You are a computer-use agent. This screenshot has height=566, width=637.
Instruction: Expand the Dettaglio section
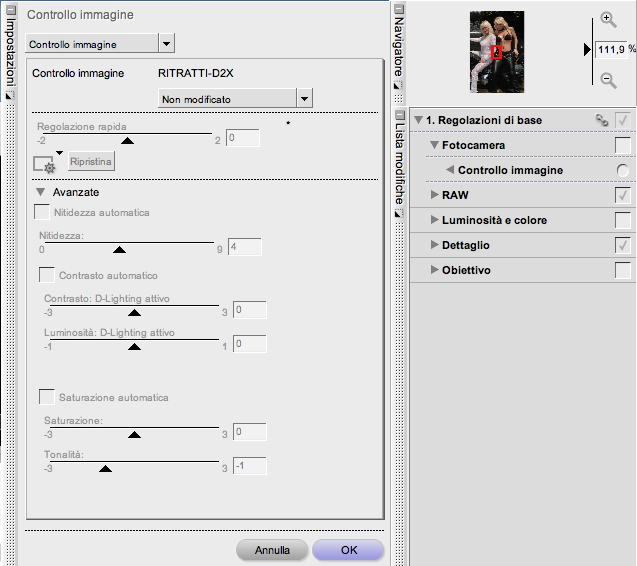tap(434, 245)
